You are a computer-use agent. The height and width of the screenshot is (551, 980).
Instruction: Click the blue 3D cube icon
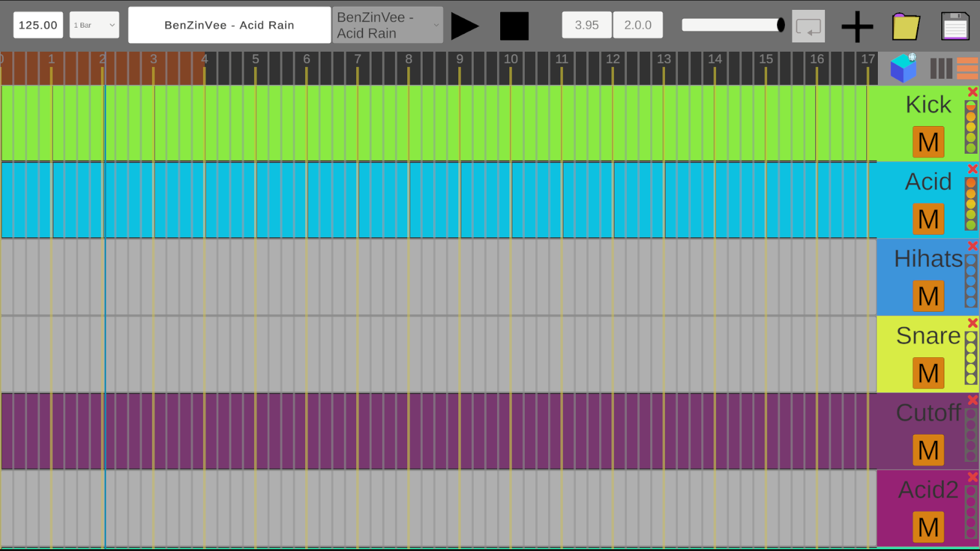903,68
